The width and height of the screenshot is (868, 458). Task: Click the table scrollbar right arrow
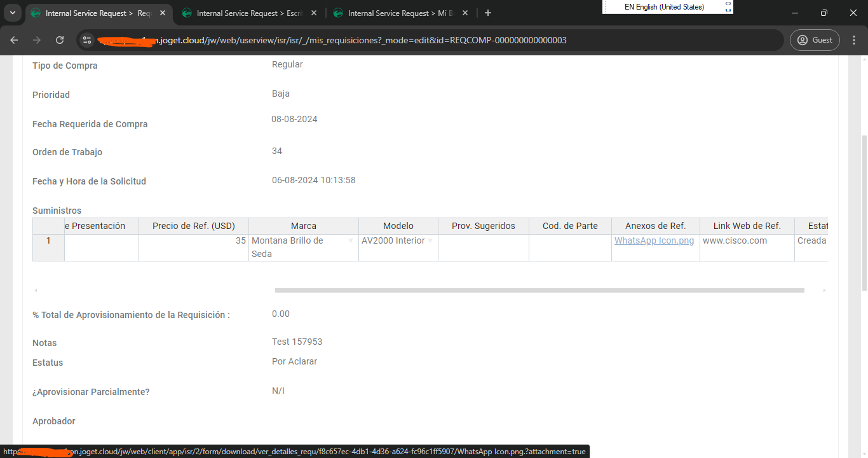click(824, 290)
